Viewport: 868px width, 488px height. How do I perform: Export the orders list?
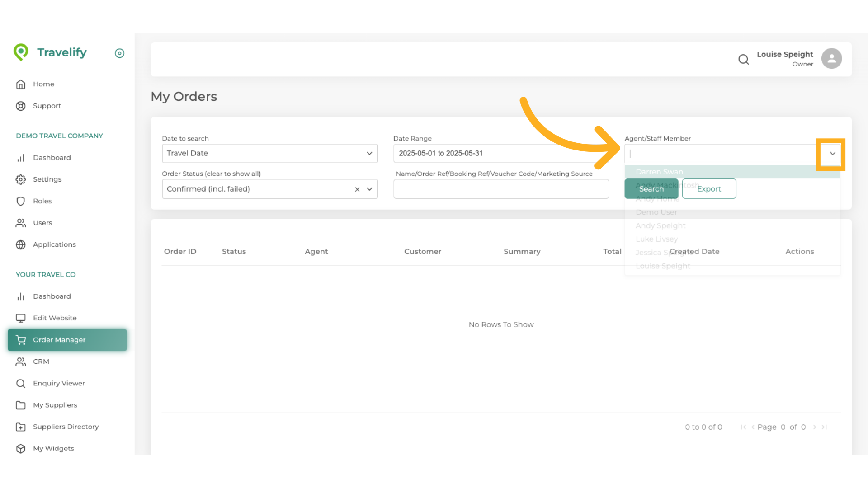(x=708, y=188)
